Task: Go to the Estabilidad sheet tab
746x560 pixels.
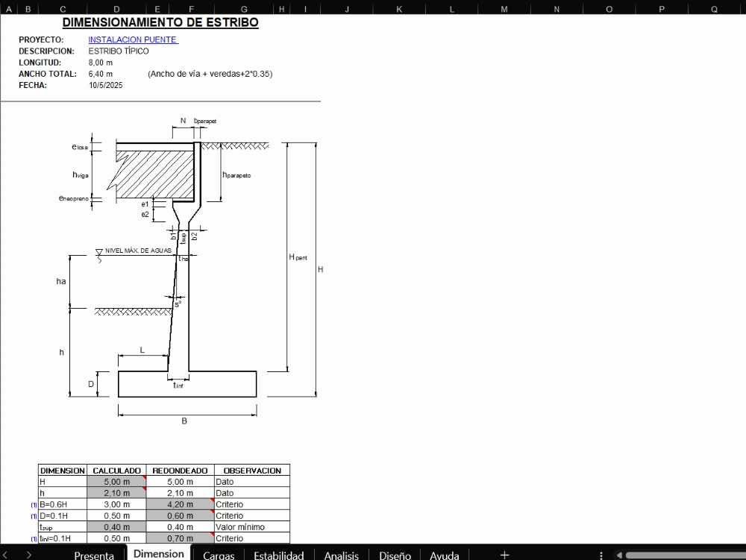Action: (278, 555)
